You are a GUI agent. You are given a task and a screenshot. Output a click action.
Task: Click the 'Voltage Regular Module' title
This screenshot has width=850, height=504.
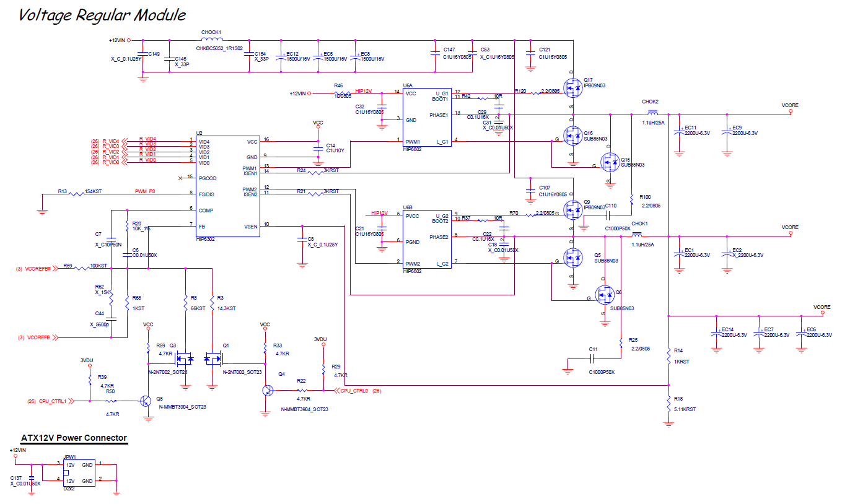pyautogui.click(x=102, y=15)
